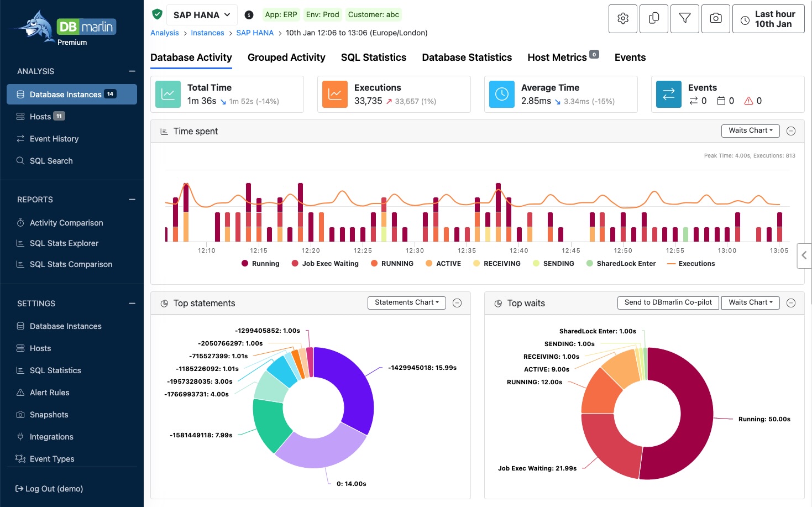This screenshot has height=507, width=812.
Task: Open the SAP HANA instance dropdown
Action: pos(202,15)
